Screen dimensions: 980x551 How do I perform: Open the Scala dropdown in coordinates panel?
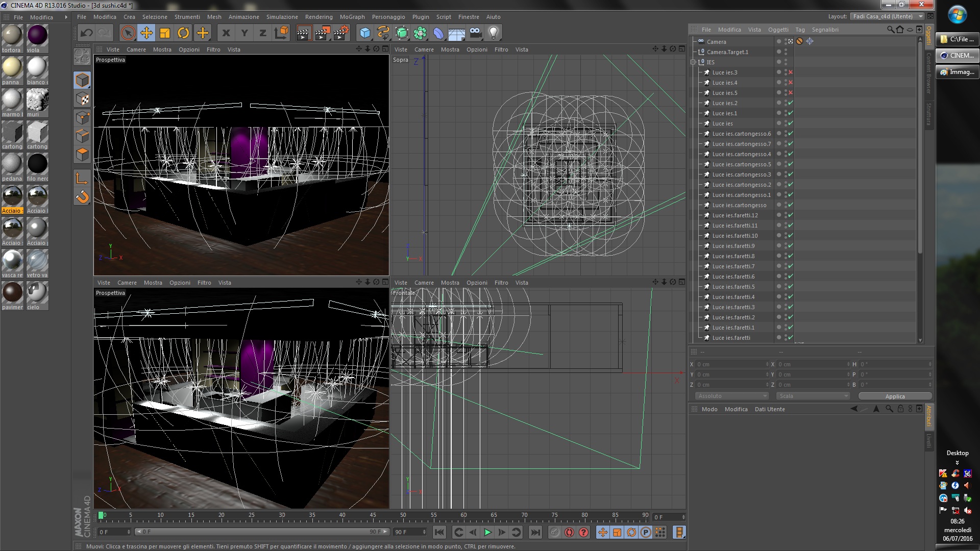coord(813,396)
